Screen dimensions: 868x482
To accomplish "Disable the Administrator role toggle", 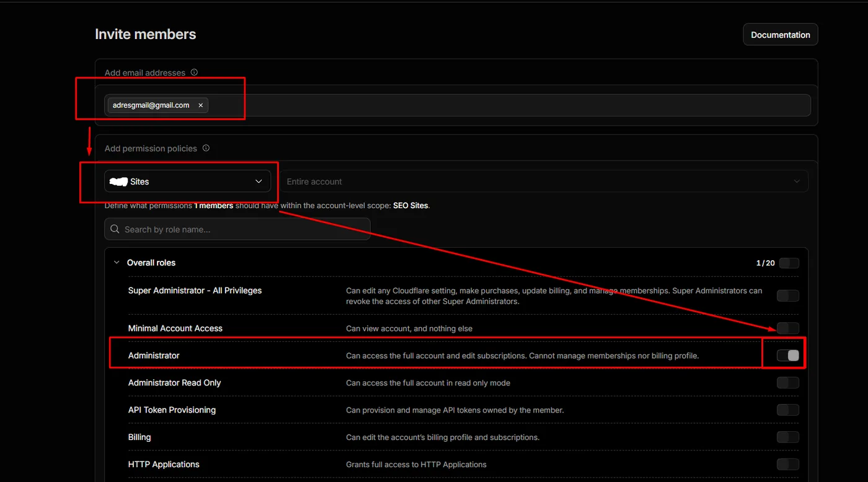I will pos(788,356).
